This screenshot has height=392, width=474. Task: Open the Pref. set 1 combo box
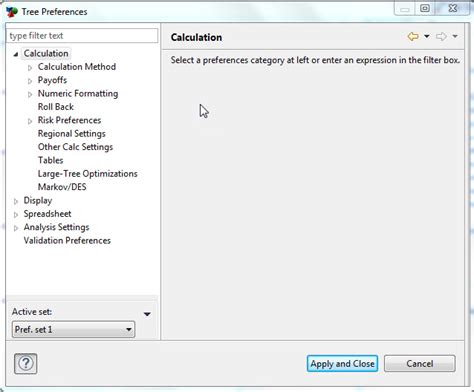click(73, 329)
